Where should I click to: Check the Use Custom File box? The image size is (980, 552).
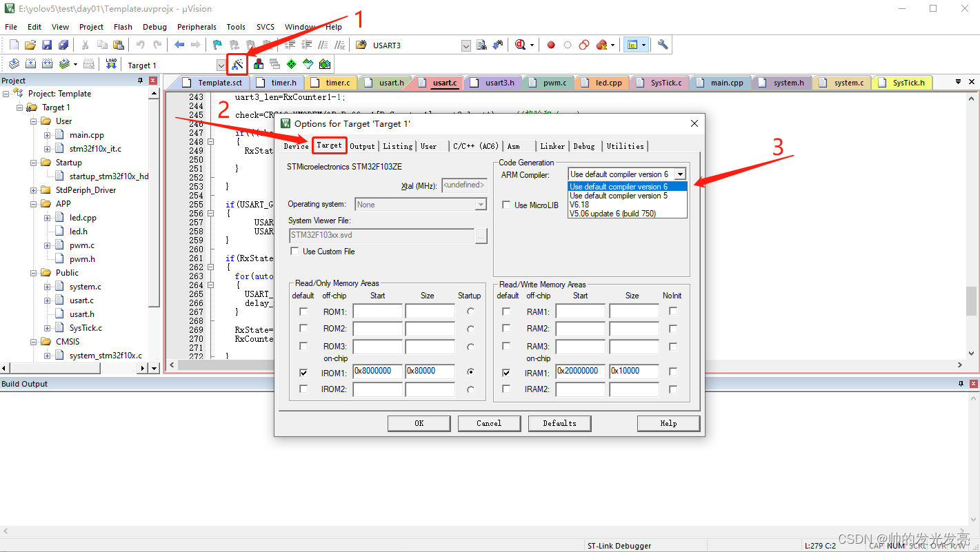pyautogui.click(x=294, y=252)
